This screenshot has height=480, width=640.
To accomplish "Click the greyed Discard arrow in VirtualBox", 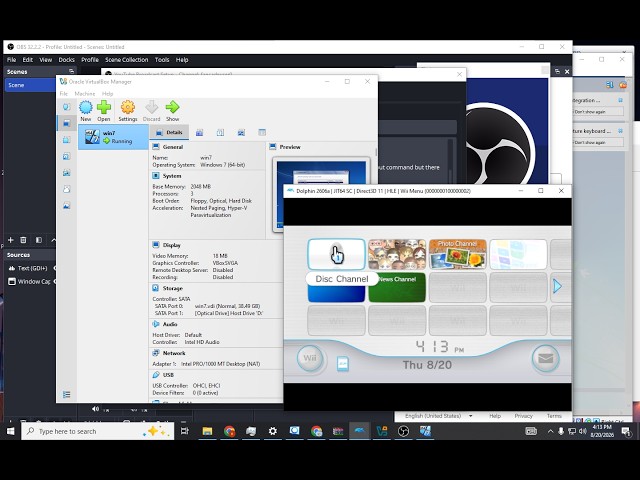I will 151,111.
